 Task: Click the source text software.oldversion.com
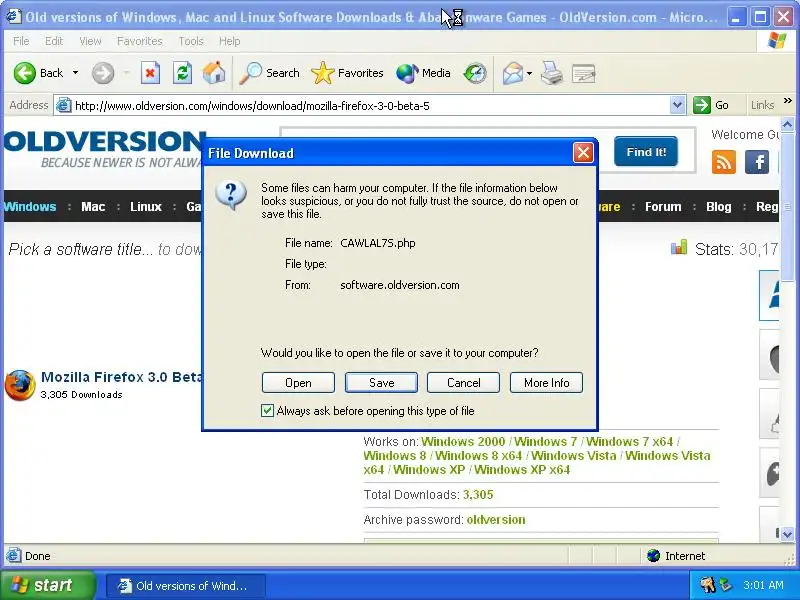pyautogui.click(x=399, y=285)
